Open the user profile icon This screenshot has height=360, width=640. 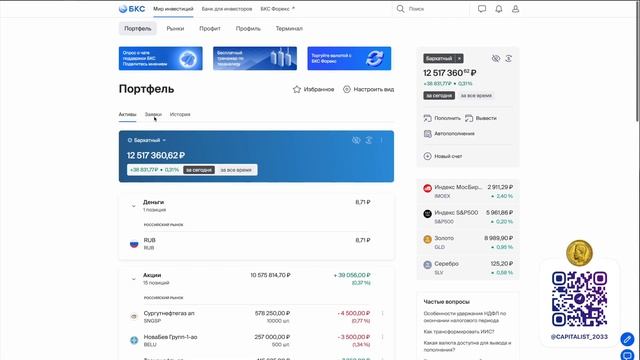516,9
